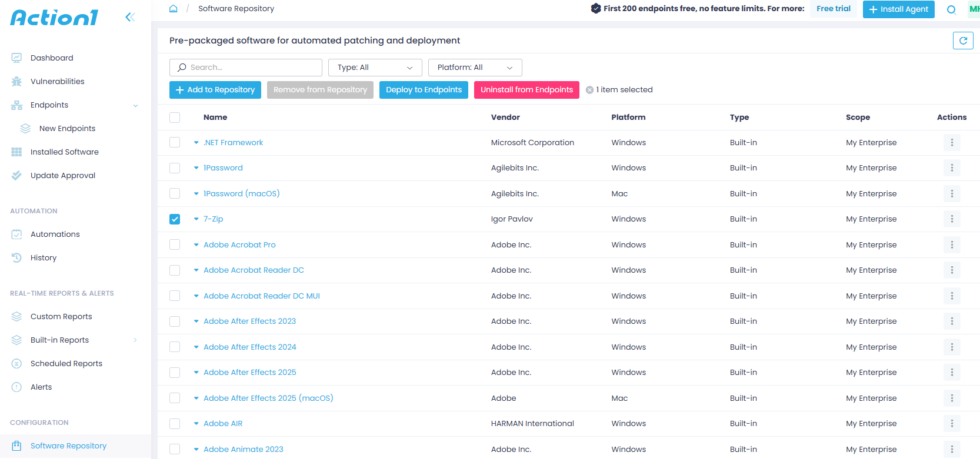Expand the 1Password row details arrow
Screen dimensions: 980x459
[x=196, y=168]
